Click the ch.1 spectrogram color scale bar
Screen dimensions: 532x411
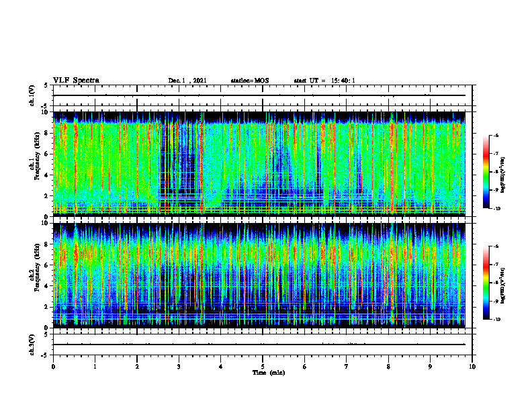[486, 172]
